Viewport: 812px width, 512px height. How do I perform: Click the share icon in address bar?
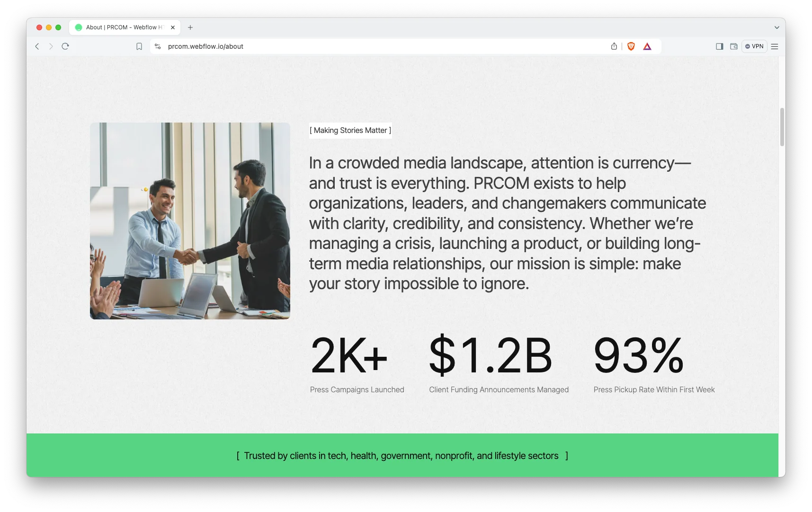pyautogui.click(x=614, y=46)
